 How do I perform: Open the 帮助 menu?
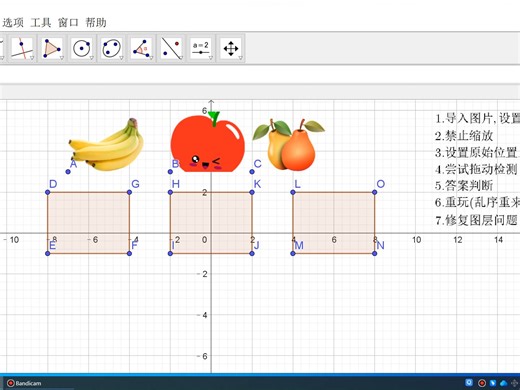[x=96, y=23]
